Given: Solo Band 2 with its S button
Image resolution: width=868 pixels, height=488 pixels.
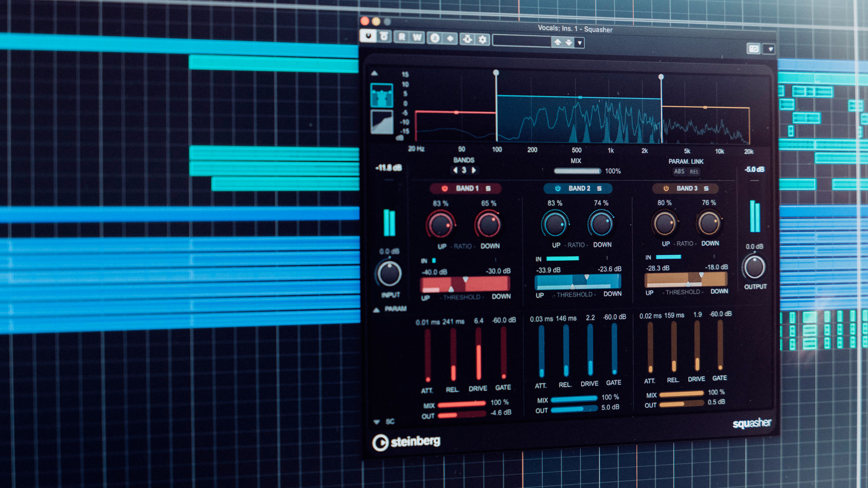Looking at the screenshot, I should [x=599, y=188].
